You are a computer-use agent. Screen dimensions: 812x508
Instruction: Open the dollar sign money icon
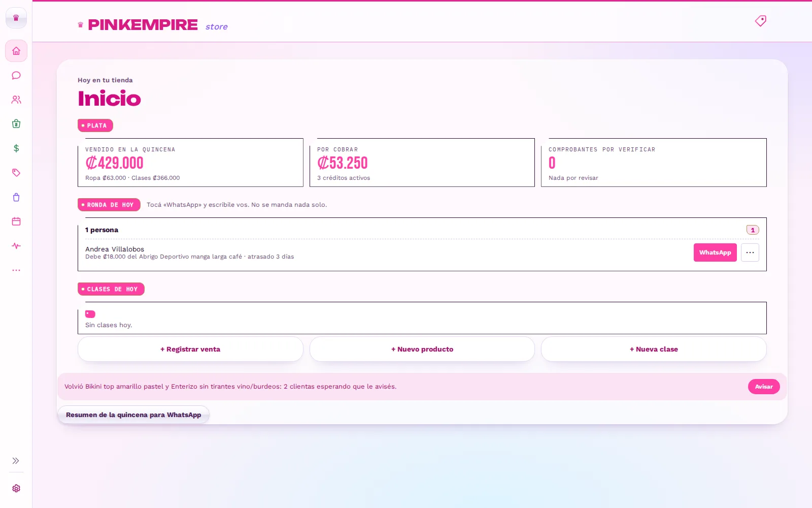[16, 148]
